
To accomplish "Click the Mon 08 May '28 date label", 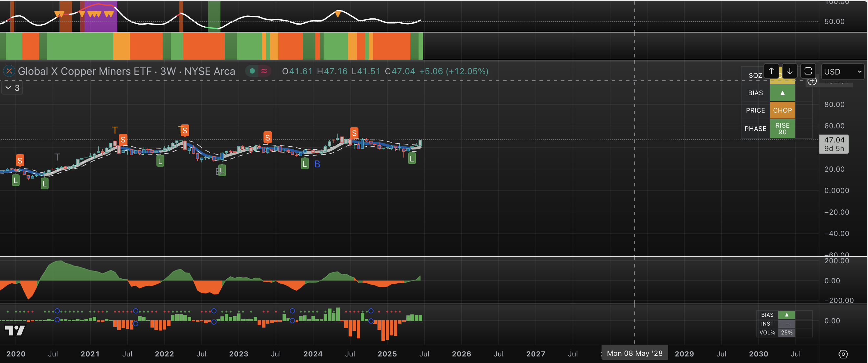I will click(634, 353).
